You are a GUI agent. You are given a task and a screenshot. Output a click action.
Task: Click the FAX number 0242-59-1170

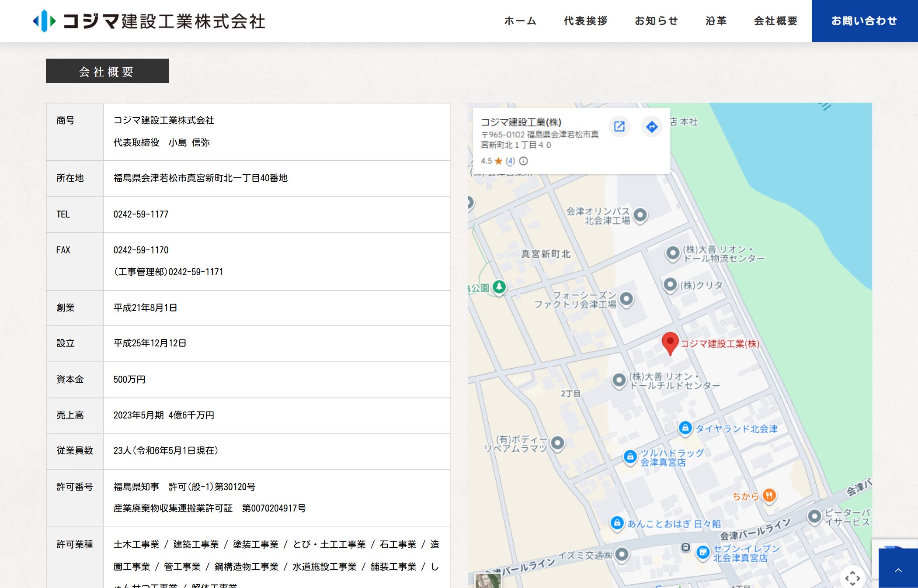(141, 250)
